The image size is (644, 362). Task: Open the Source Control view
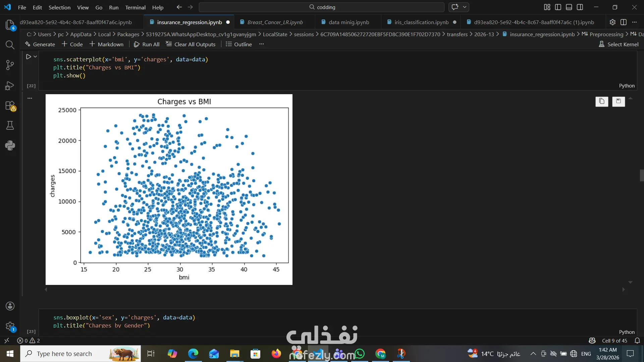tap(10, 65)
